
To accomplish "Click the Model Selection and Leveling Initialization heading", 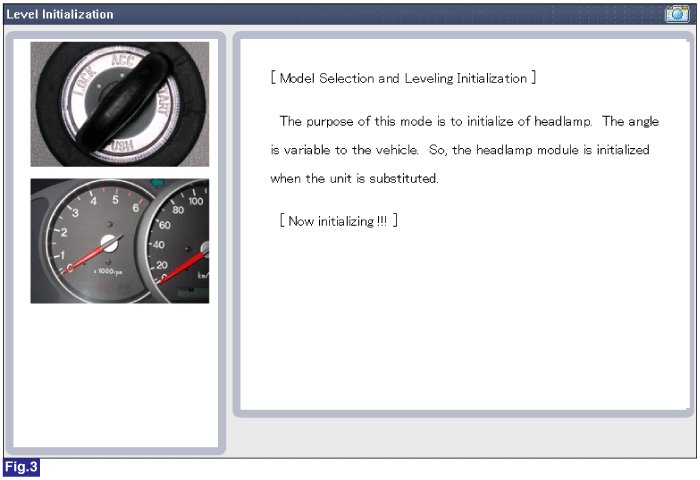I will [x=404, y=78].
